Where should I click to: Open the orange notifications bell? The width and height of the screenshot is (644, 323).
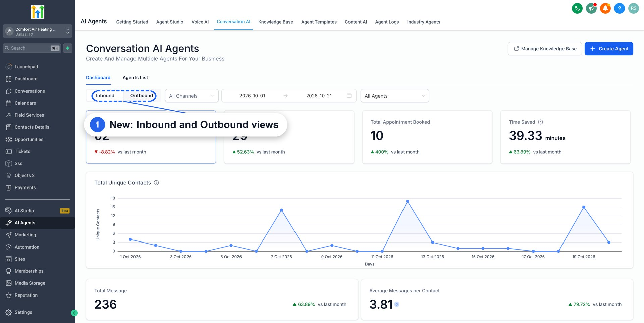coord(605,8)
